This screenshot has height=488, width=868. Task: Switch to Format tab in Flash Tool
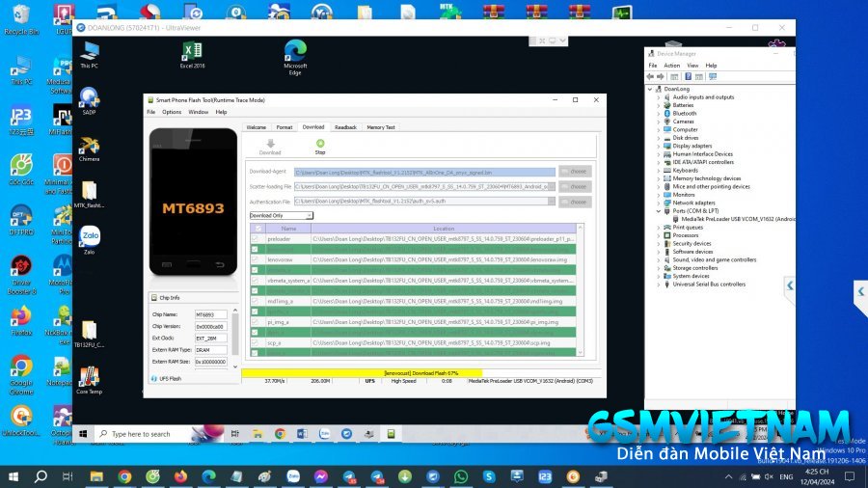285,127
